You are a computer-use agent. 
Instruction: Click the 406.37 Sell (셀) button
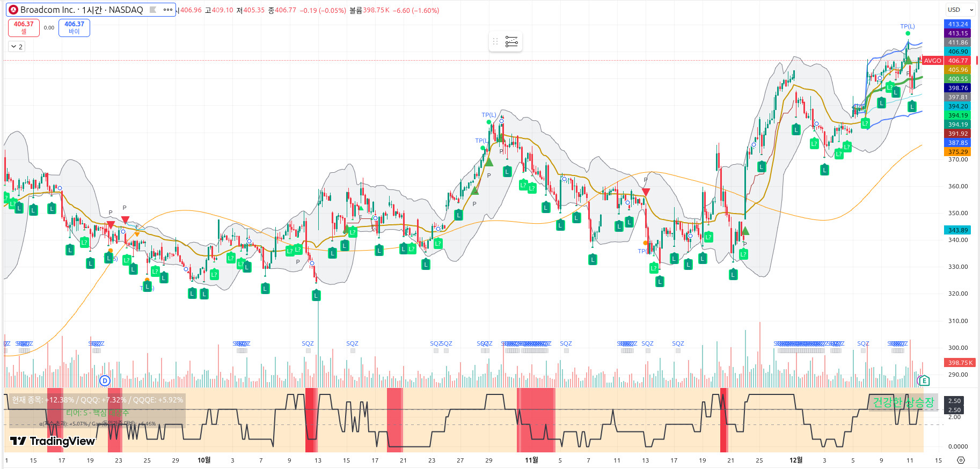pyautogui.click(x=24, y=27)
